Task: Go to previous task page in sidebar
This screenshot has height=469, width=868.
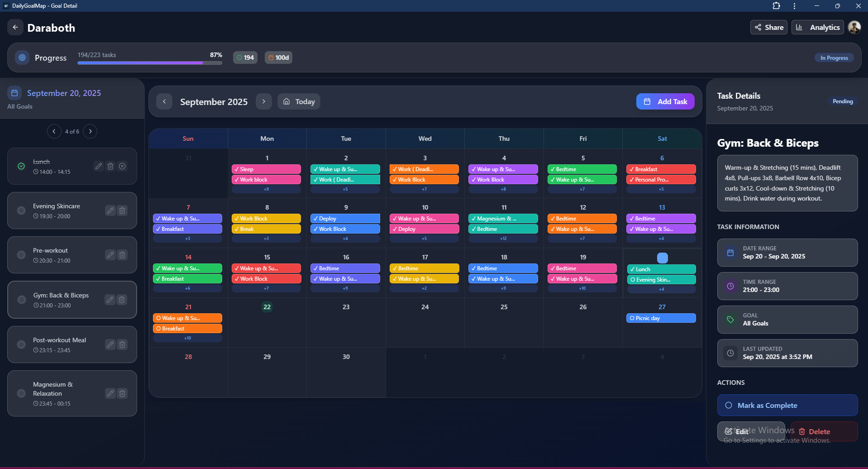Action: (x=54, y=131)
